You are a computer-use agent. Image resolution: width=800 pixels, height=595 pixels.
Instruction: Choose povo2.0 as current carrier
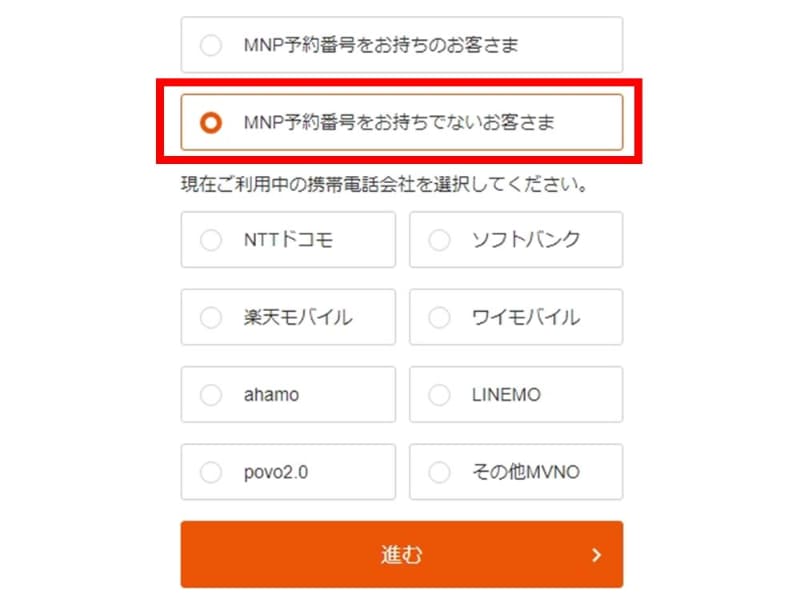211,472
